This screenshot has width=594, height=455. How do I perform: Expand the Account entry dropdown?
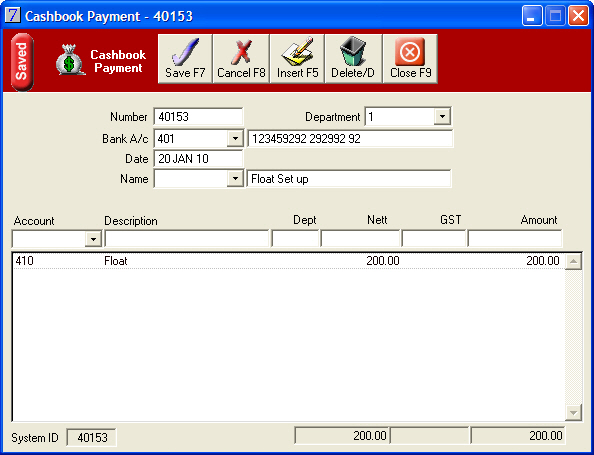pos(93,239)
